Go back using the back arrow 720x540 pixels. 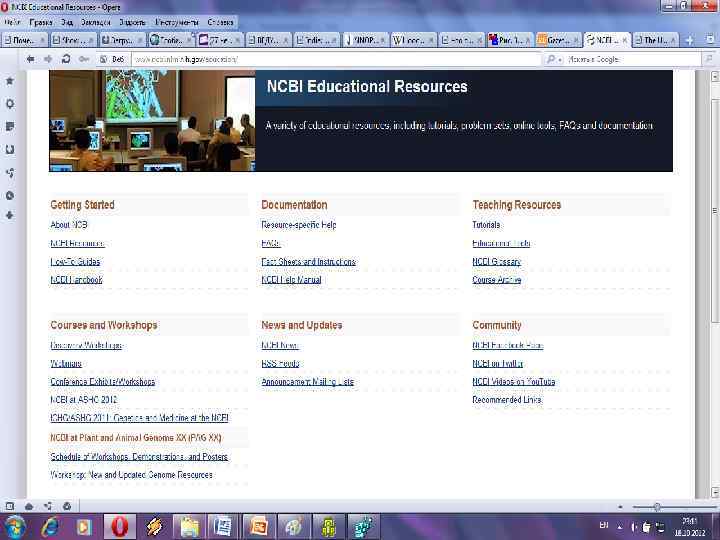[x=30, y=59]
